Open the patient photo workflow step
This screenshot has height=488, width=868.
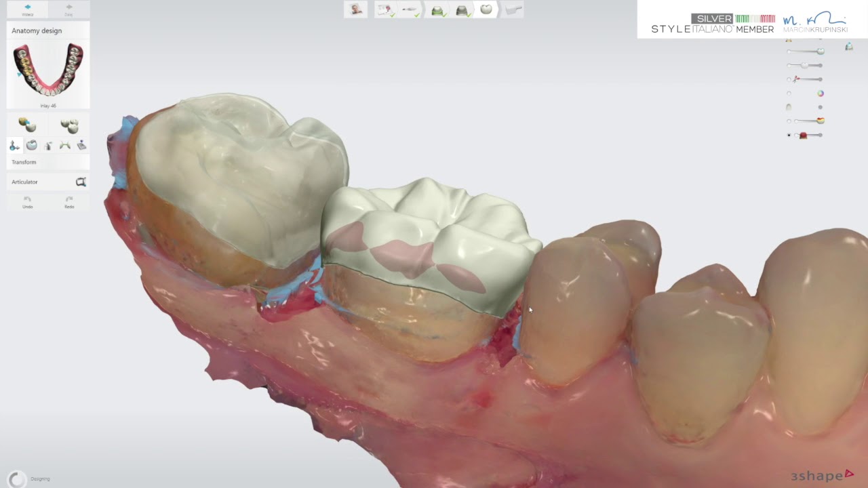(355, 9)
